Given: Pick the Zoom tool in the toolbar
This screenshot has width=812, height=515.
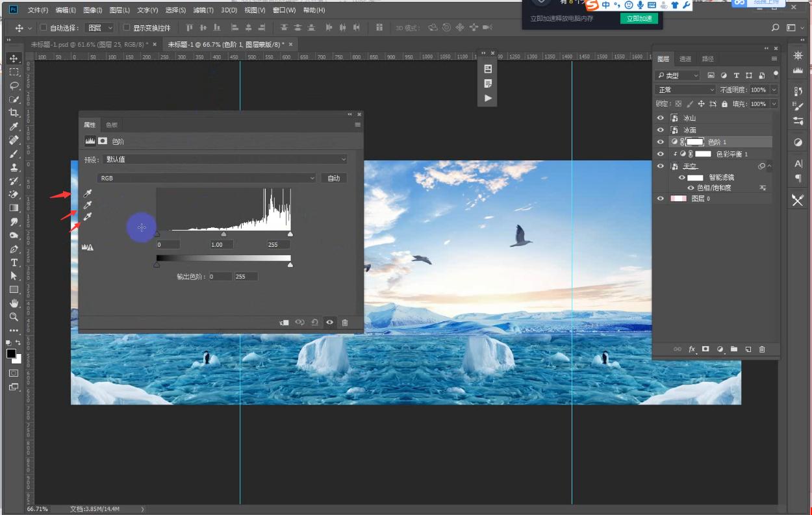Looking at the screenshot, I should tap(14, 317).
